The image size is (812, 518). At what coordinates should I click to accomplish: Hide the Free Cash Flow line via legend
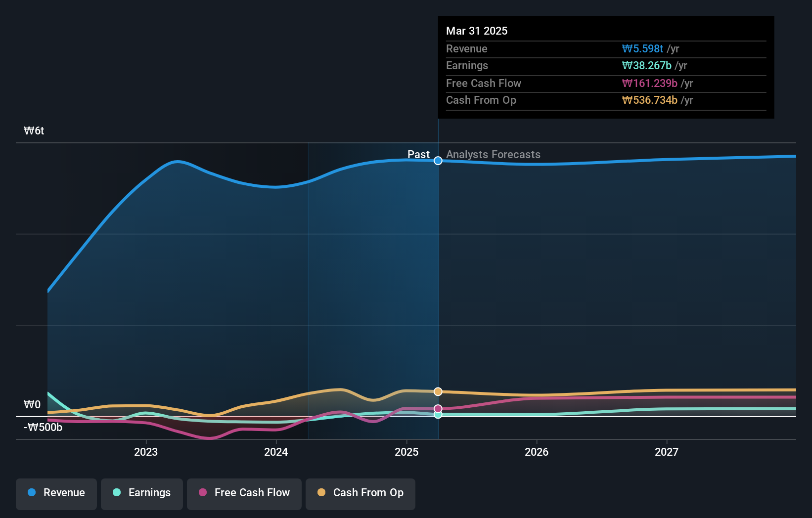(244, 493)
